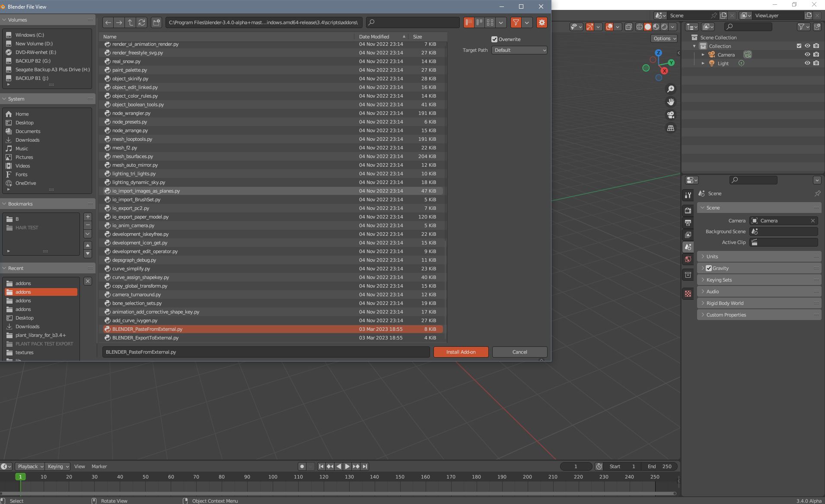The height and width of the screenshot is (504, 825).
Task: Switch to thumbnails display mode
Action: (x=490, y=22)
